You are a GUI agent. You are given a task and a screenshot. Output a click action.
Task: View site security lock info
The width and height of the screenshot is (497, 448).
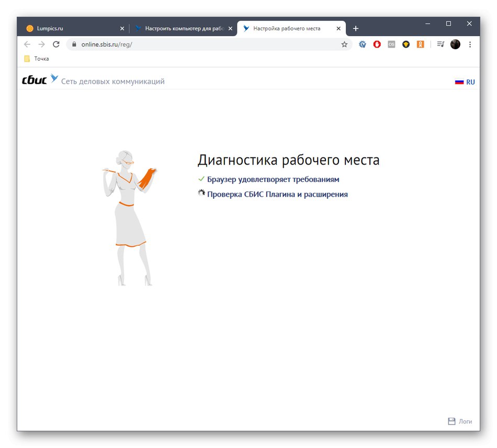click(74, 44)
